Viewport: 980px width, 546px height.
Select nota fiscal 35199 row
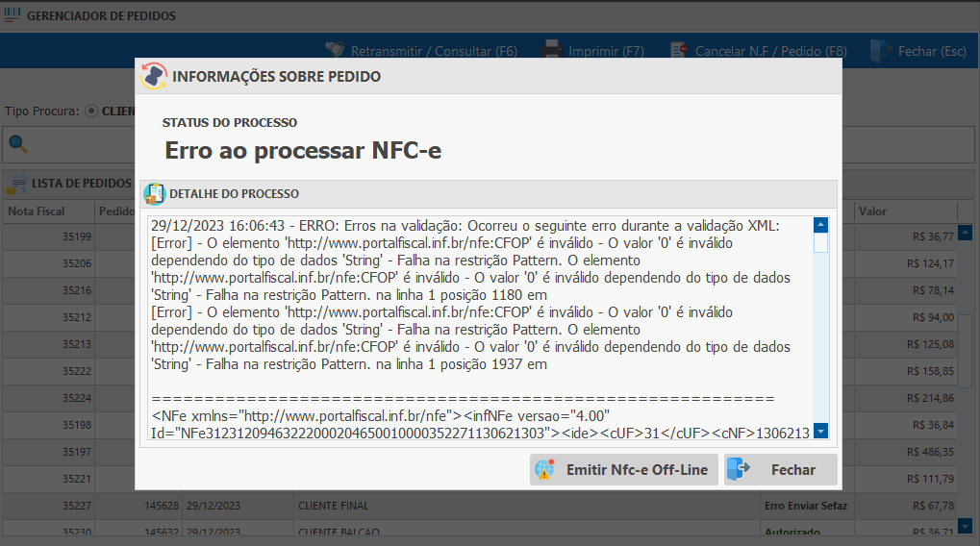tap(67, 236)
